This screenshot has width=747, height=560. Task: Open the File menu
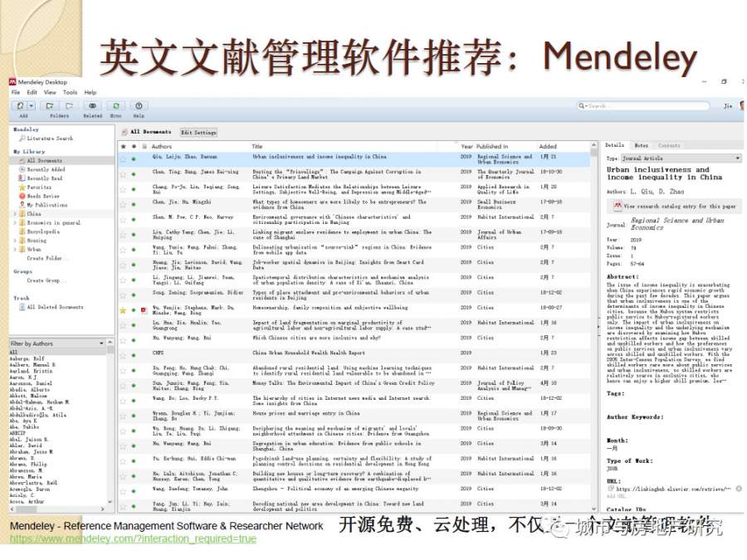click(16, 92)
